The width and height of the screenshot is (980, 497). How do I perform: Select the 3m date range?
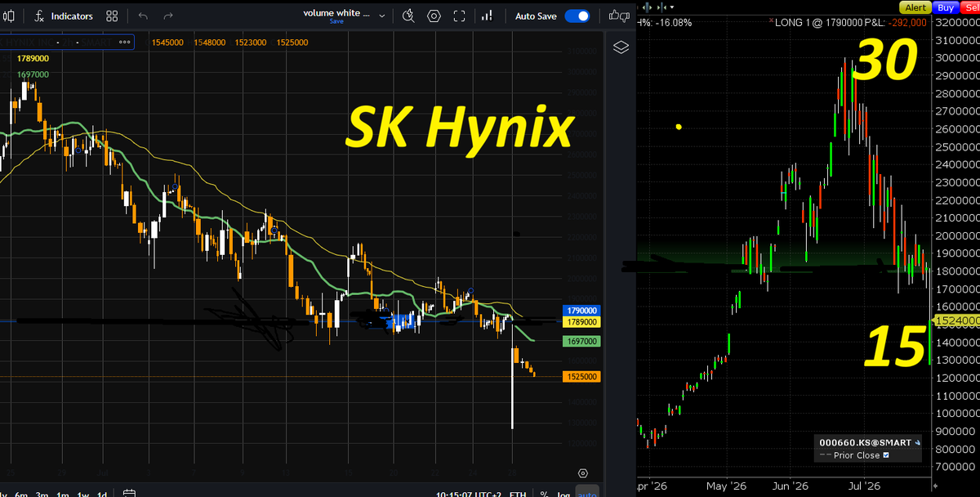(42, 494)
